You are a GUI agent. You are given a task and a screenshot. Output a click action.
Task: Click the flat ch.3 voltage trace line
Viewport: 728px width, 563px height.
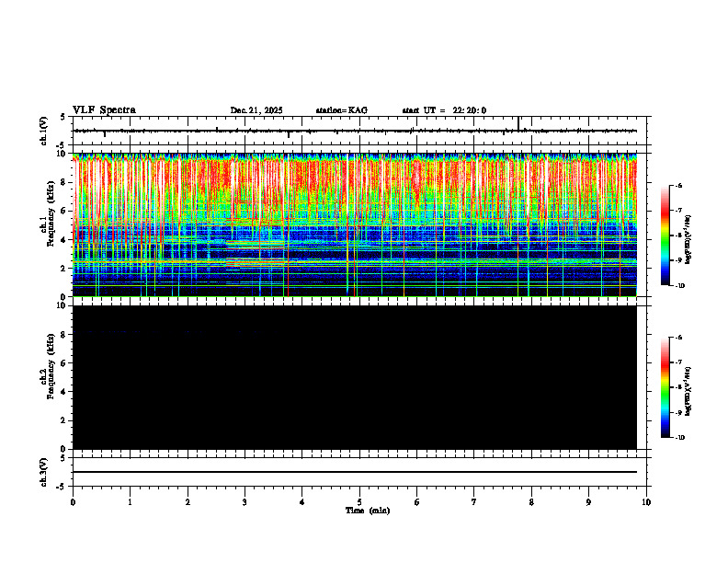coord(355,472)
